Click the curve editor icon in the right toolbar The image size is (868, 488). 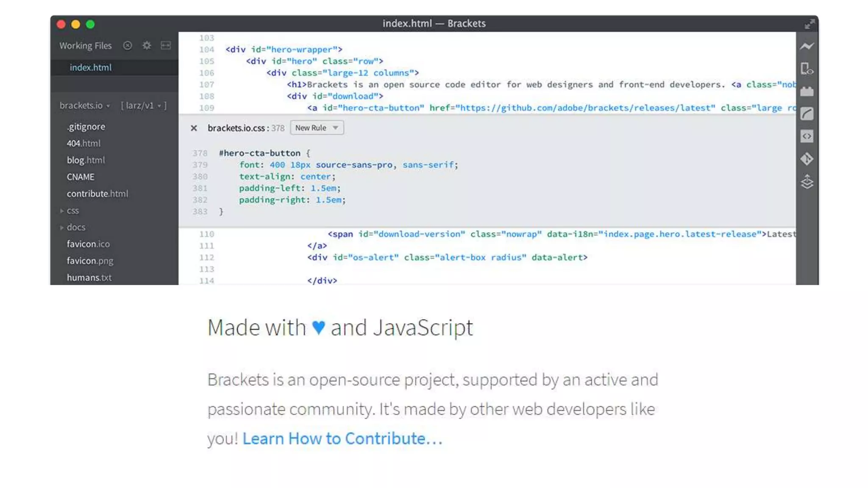[807, 114]
